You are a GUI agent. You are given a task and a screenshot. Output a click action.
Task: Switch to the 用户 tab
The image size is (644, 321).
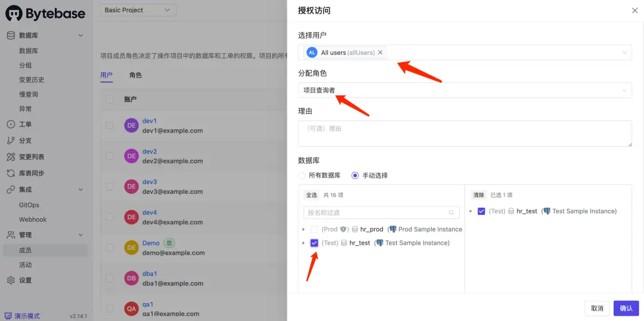(x=106, y=75)
